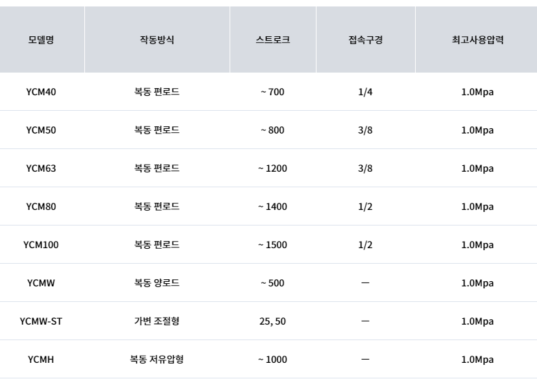The width and height of the screenshot is (537, 392).
Task: Click the 작동방식 column header
Action: [157, 40]
